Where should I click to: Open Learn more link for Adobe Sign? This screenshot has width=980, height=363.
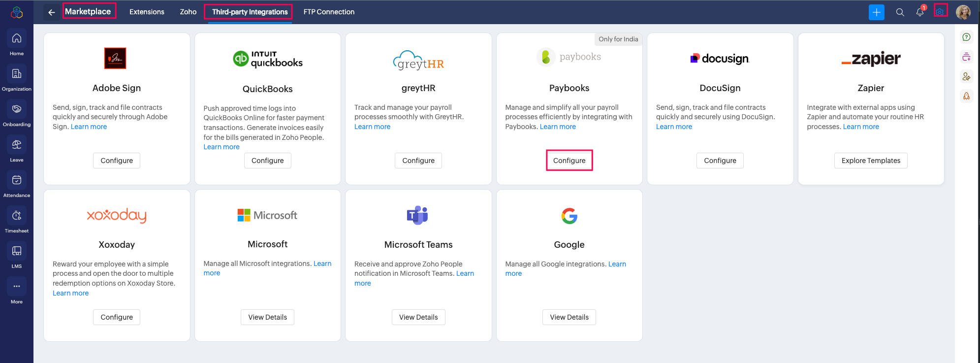pos(89,127)
